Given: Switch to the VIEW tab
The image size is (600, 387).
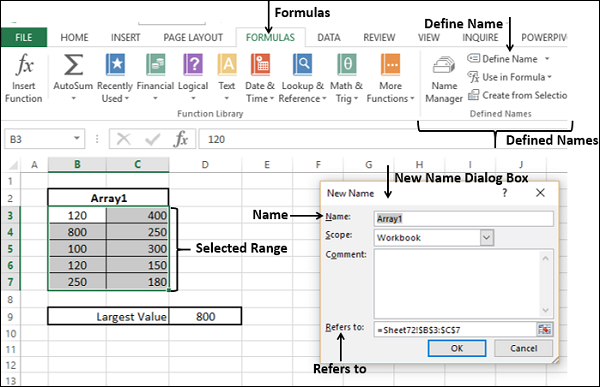Looking at the screenshot, I should (429, 38).
